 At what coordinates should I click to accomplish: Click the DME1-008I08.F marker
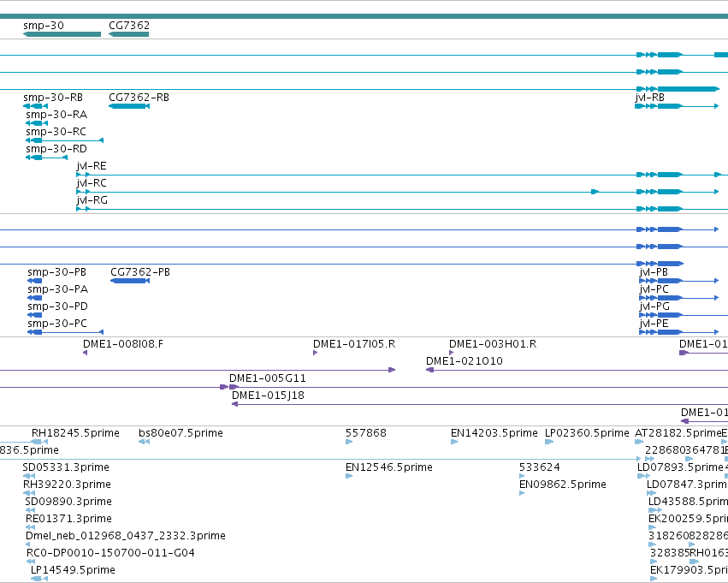[x=85, y=353]
